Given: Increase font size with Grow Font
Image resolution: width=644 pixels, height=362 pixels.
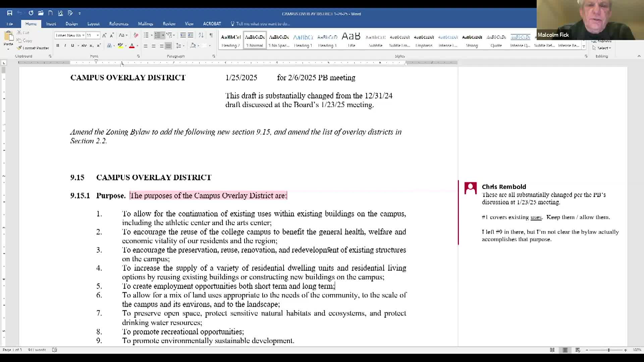Looking at the screenshot, I should pyautogui.click(x=104, y=35).
